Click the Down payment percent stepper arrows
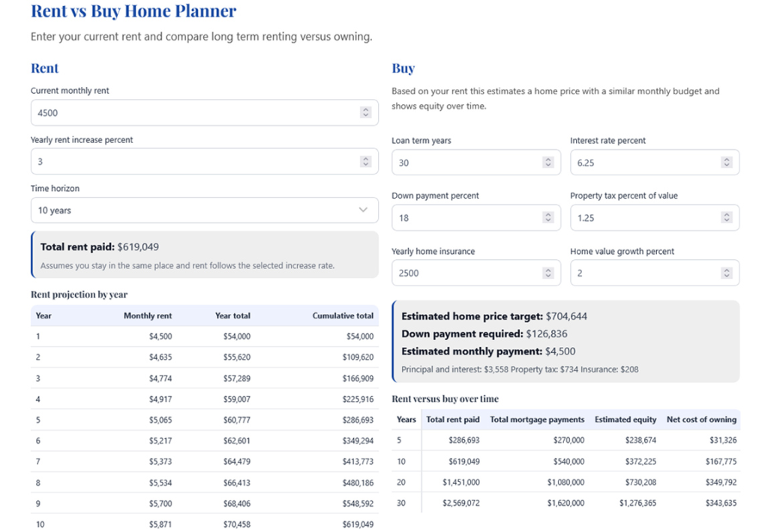The width and height of the screenshot is (768, 532). tap(547, 218)
